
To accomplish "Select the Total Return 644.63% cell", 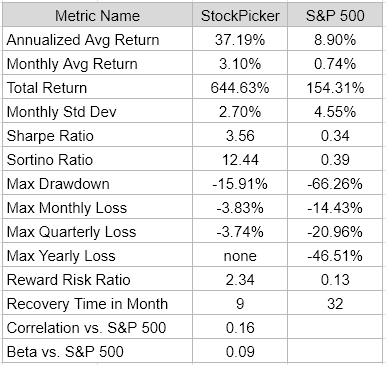I will (240, 87).
